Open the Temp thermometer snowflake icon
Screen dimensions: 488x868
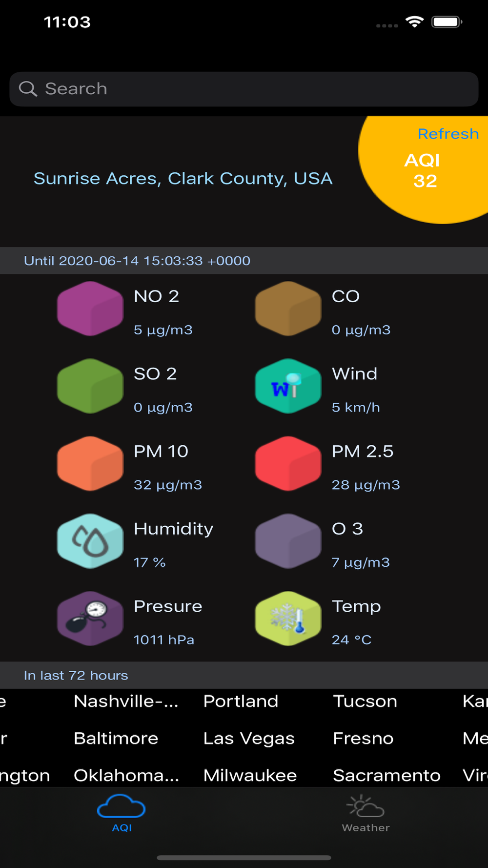tap(288, 619)
